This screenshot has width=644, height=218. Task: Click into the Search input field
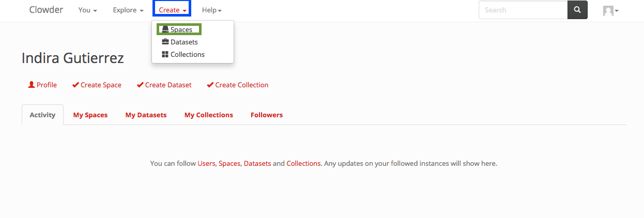pos(523,10)
